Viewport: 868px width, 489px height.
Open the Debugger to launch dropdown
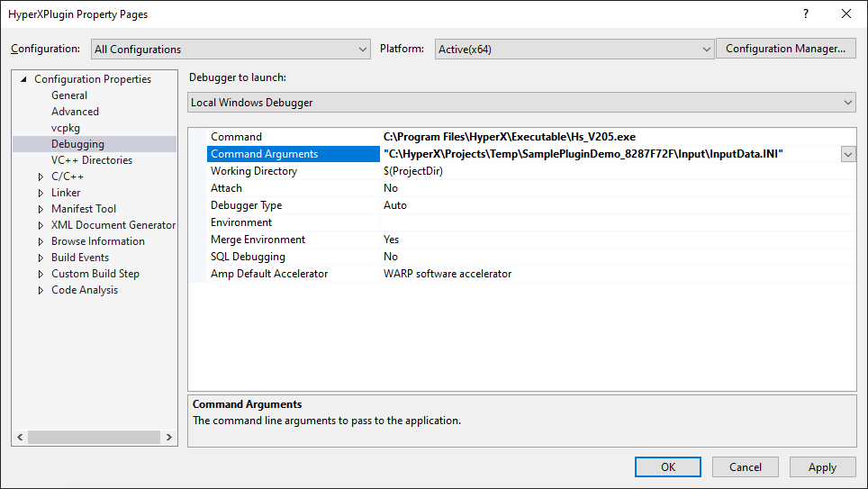click(521, 103)
